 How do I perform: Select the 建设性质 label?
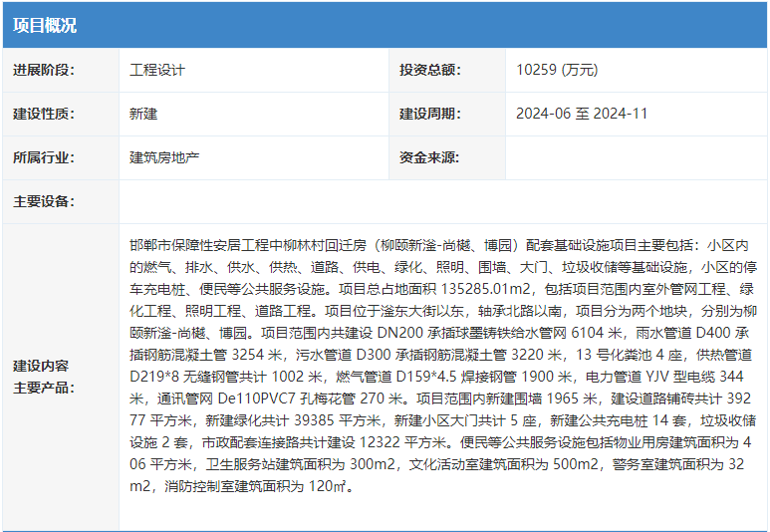pyautogui.click(x=44, y=114)
